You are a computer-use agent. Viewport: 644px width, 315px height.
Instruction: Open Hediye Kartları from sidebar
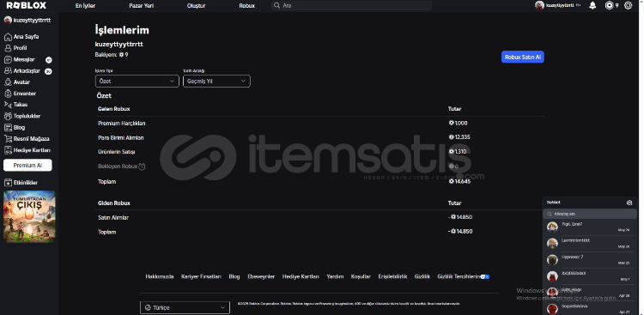(x=27, y=150)
